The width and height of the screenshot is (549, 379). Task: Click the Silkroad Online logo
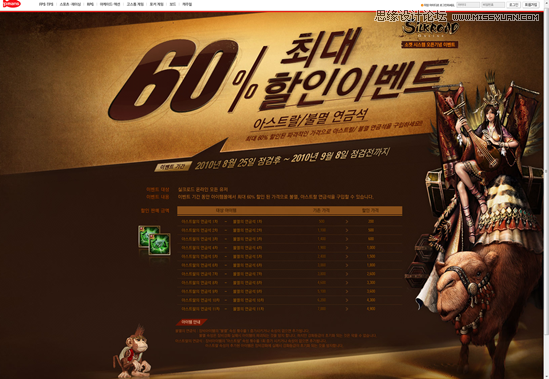(430, 28)
